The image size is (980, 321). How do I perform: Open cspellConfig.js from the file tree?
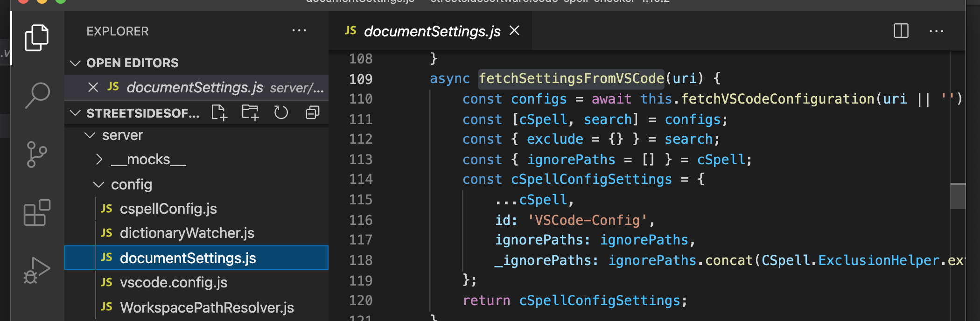(x=168, y=209)
